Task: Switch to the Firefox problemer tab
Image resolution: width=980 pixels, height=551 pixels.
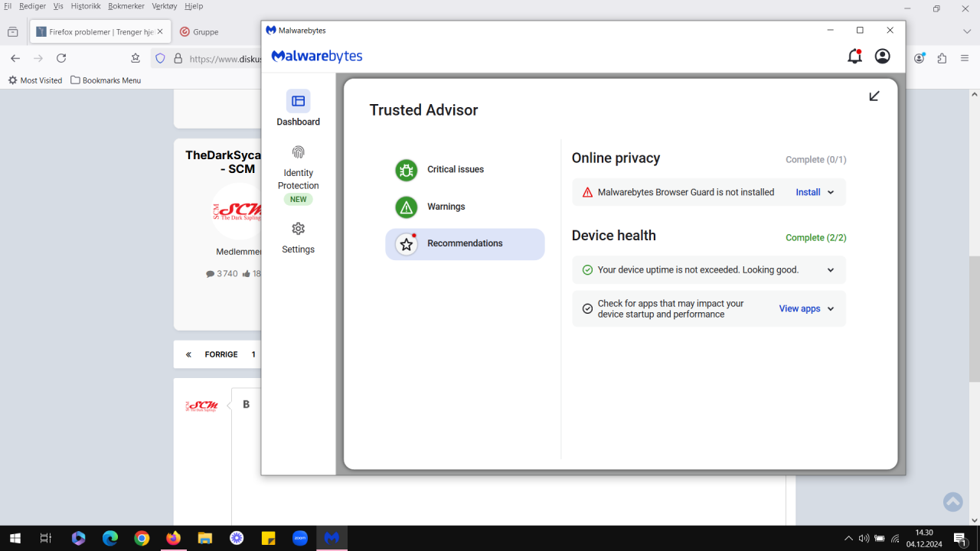Action: pos(100,32)
